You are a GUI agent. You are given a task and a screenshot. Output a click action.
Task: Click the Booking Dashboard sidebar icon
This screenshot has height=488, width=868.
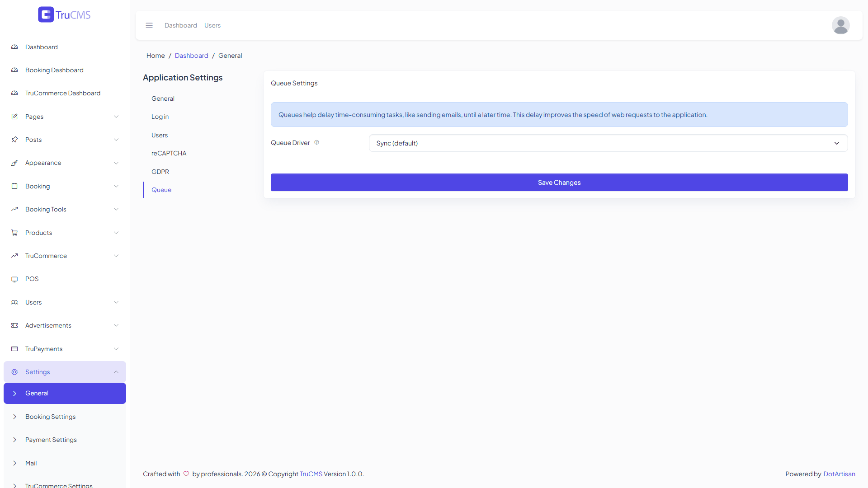point(14,70)
